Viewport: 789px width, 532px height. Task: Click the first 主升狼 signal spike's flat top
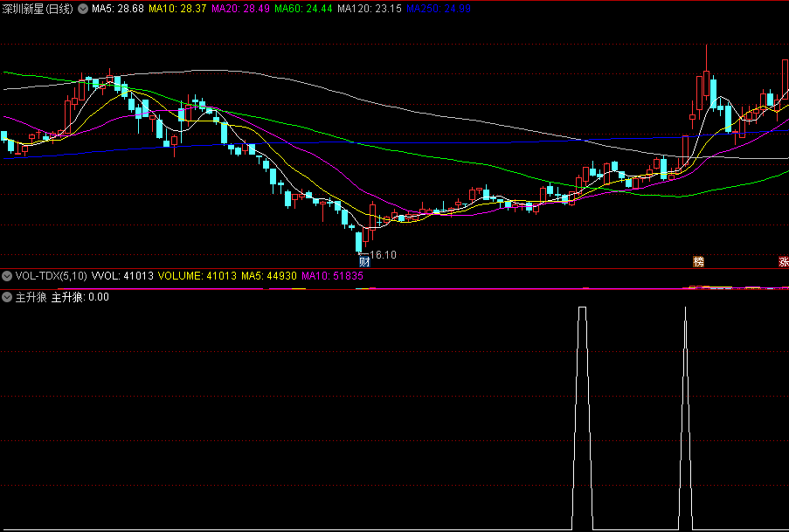[x=582, y=307]
